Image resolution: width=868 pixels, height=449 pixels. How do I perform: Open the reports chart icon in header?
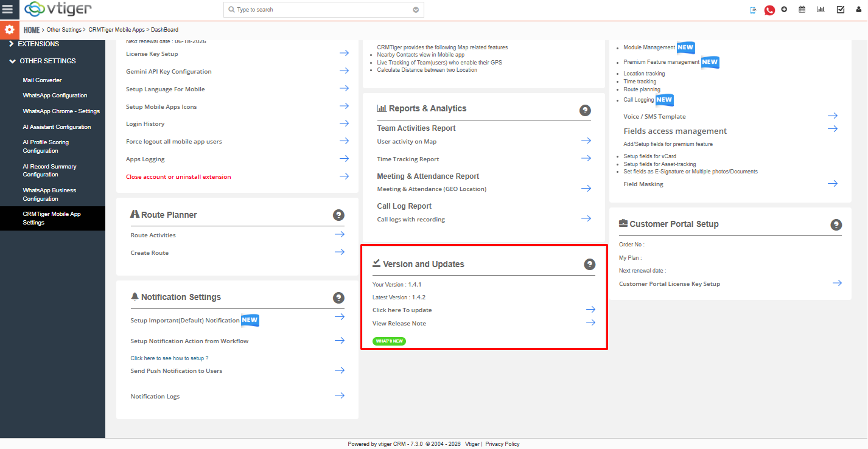821,9
